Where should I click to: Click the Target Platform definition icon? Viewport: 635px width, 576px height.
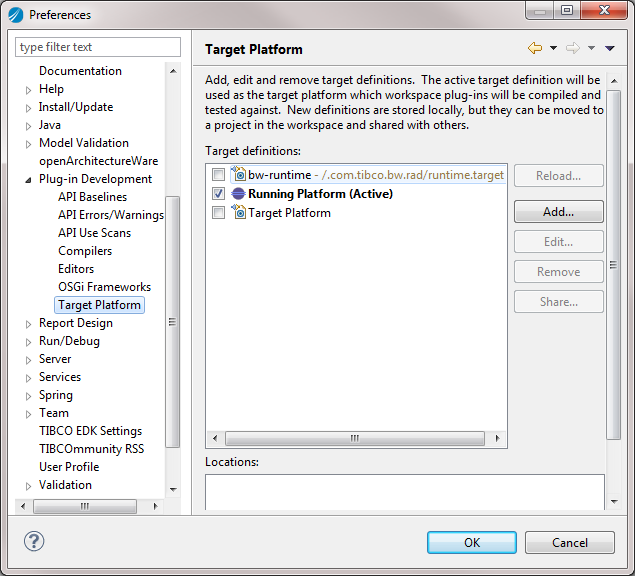click(x=238, y=212)
